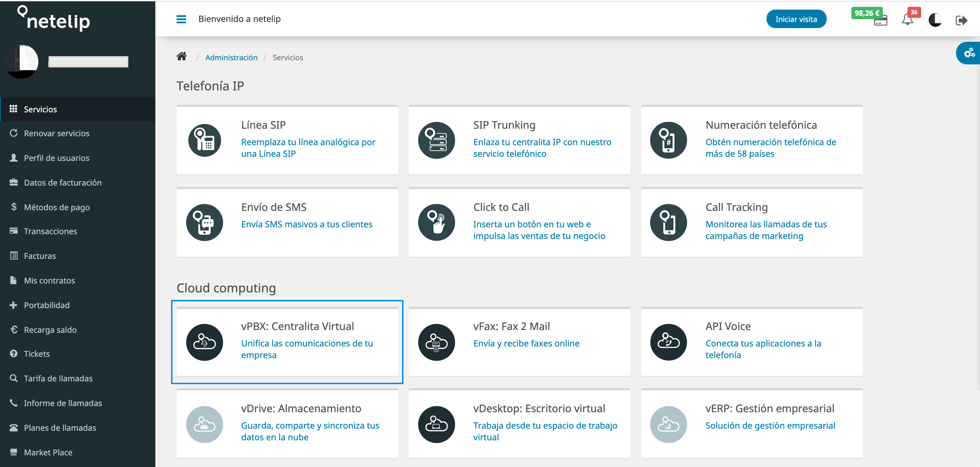
Task: Click the vDesktop cloud icon
Action: tap(436, 424)
